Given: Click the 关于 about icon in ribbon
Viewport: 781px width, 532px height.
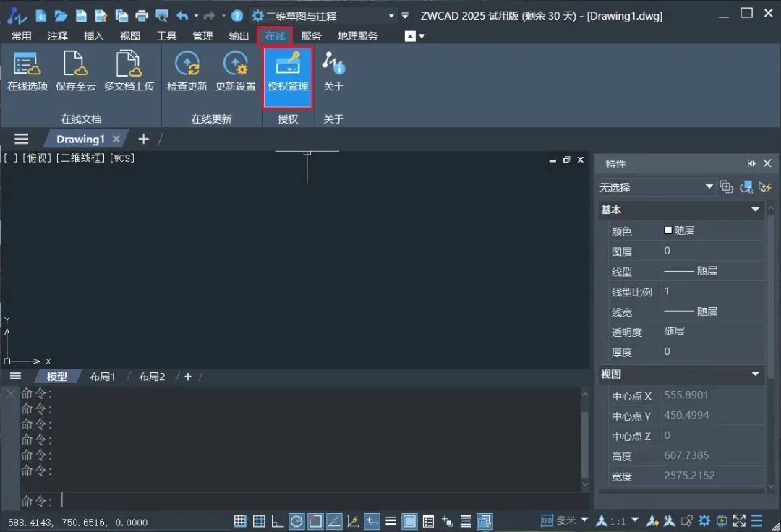Looking at the screenshot, I should (x=333, y=71).
